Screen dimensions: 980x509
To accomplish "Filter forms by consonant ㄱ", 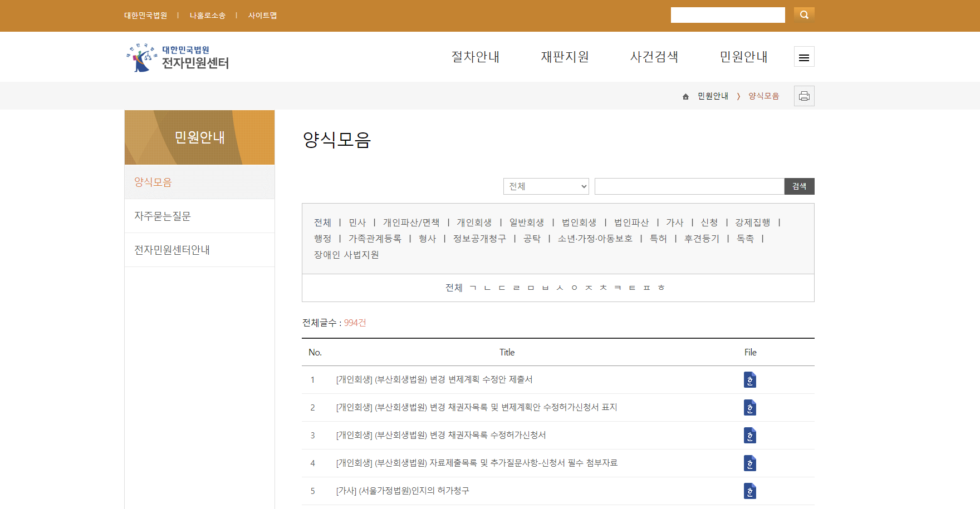I will point(473,288).
